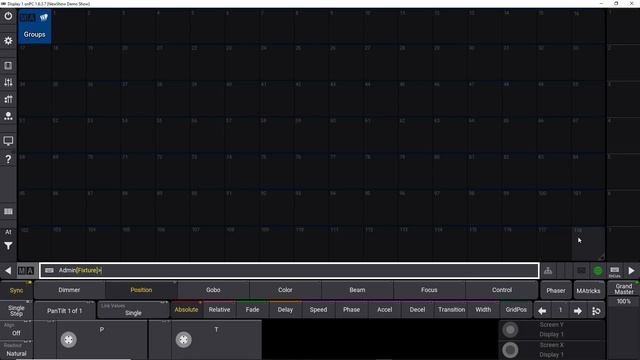Click the power icon in the sidebar

pos(8,16)
